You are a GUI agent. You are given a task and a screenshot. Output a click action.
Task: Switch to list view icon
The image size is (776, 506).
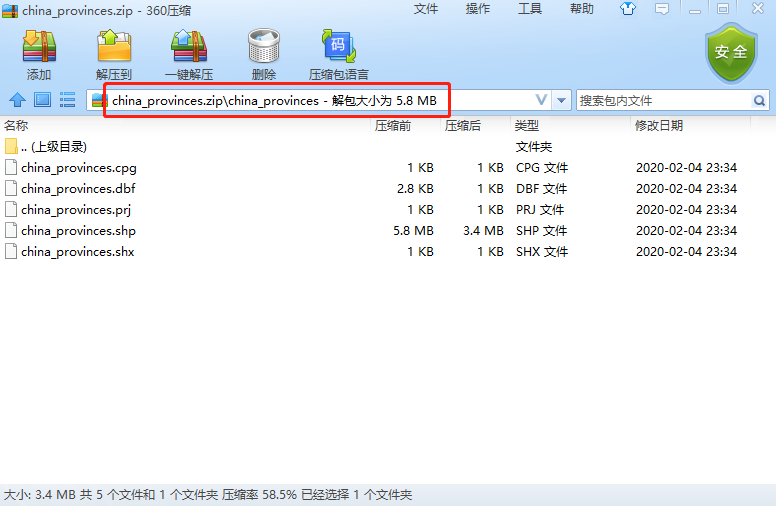click(x=67, y=100)
